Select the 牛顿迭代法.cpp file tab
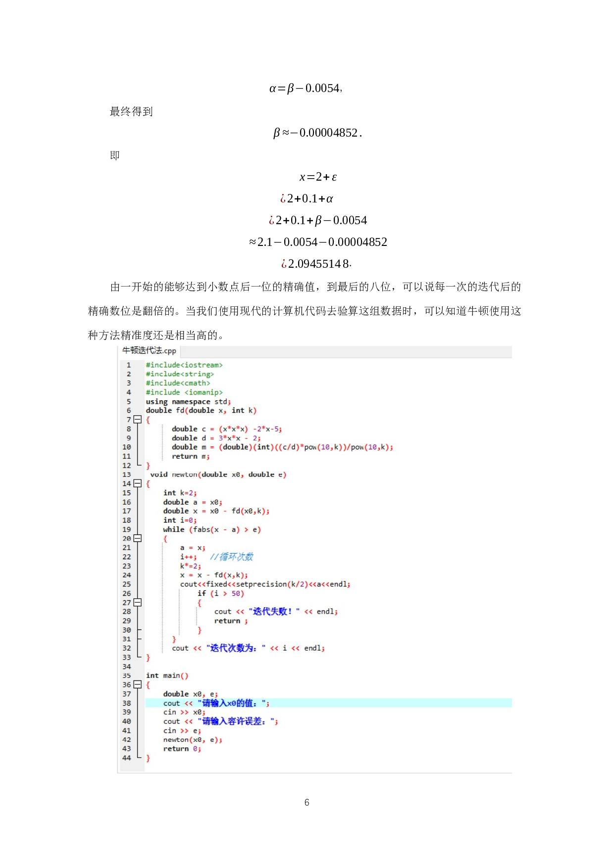This screenshot has width=614, height=868. pyautogui.click(x=149, y=351)
